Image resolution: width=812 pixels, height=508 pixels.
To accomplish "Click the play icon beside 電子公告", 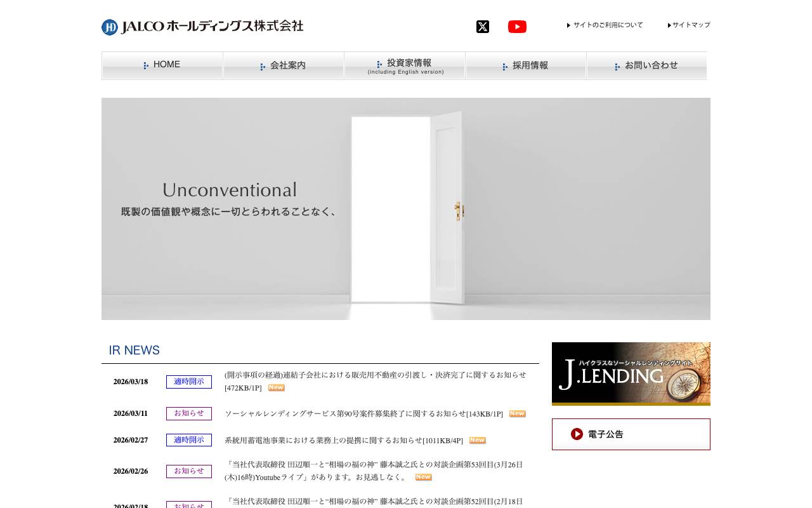I will point(577,434).
